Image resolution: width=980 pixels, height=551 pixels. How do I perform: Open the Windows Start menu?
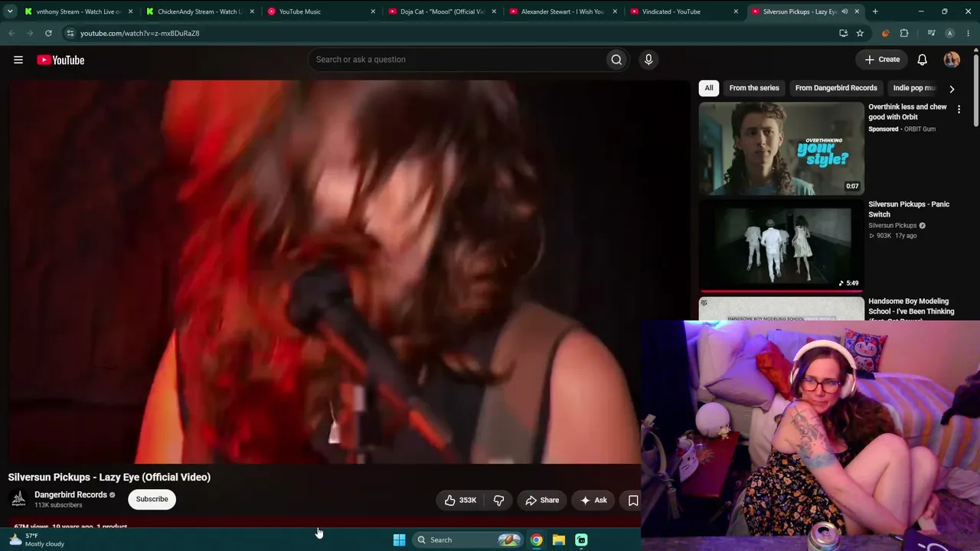tap(399, 540)
